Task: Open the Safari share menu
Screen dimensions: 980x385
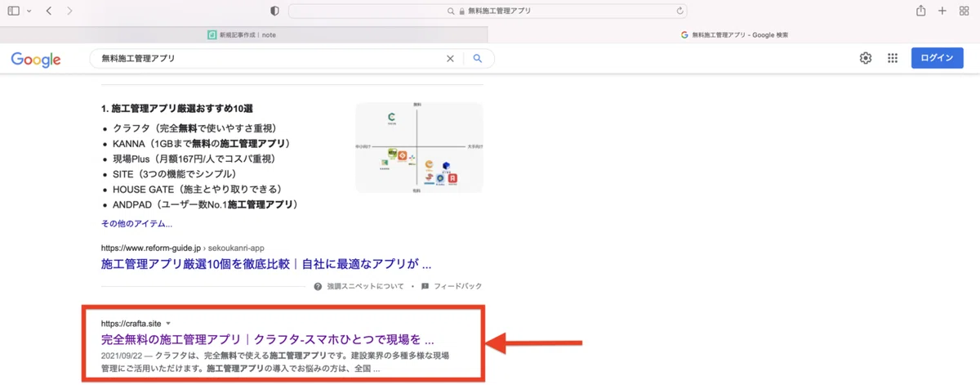Action: (x=920, y=11)
